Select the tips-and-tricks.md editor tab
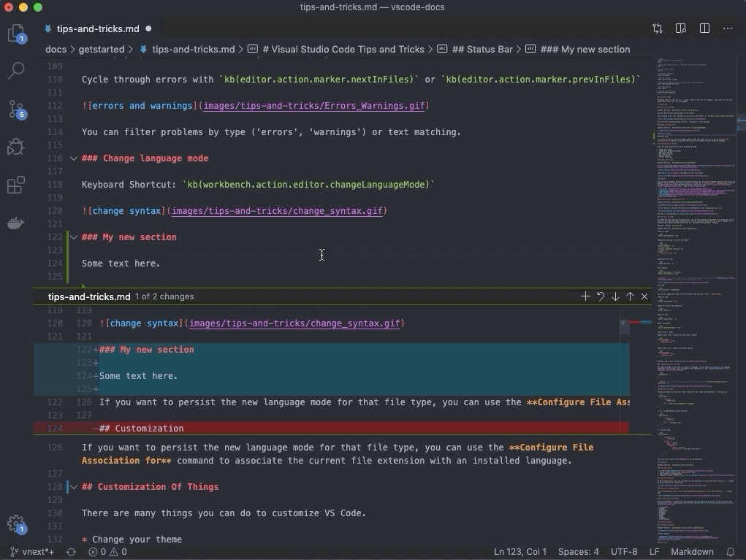 click(x=99, y=28)
